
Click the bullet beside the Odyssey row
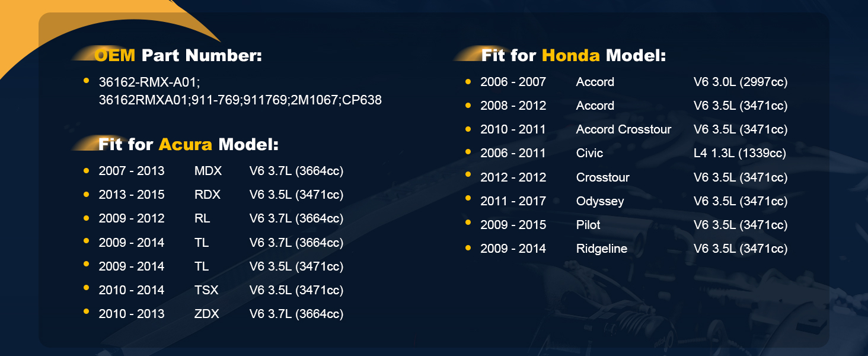click(468, 201)
